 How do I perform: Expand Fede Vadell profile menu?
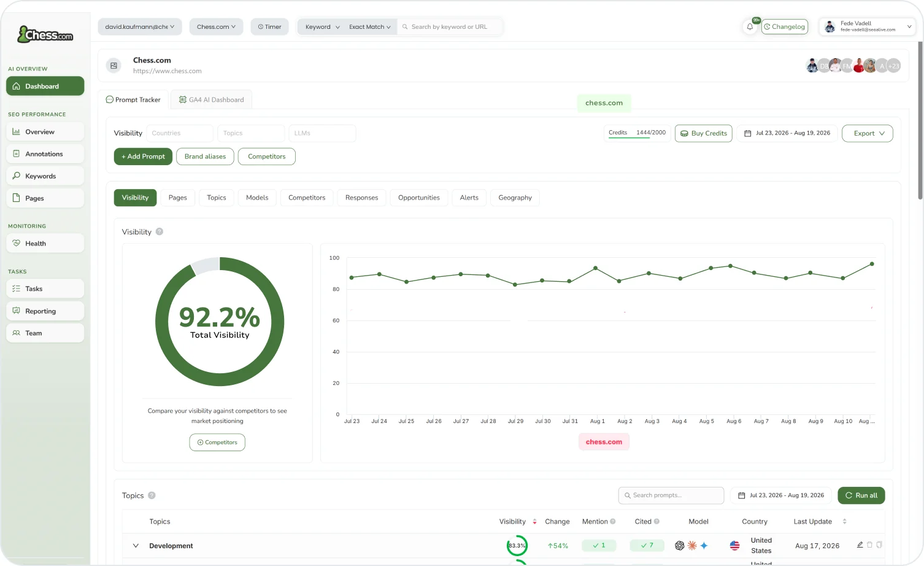(x=909, y=27)
